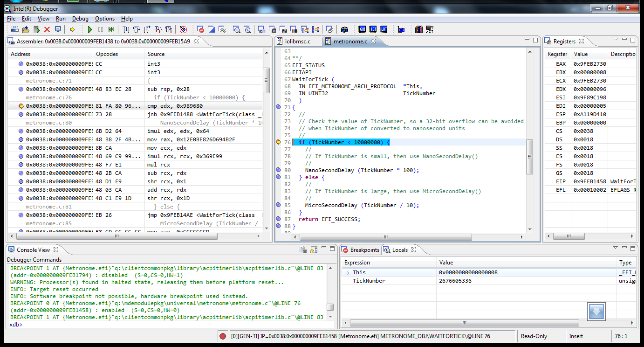Open the Registers panel view menu triangle

[x=615, y=40]
